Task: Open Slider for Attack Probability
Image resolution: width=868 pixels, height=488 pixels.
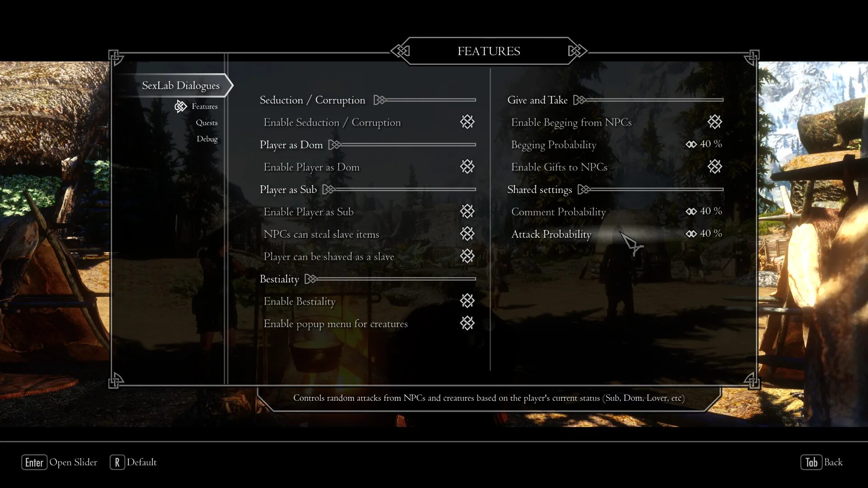Action: click(x=691, y=234)
